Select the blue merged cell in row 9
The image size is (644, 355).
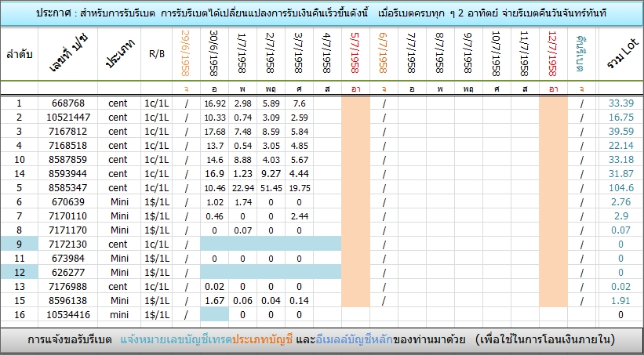[x=271, y=245]
